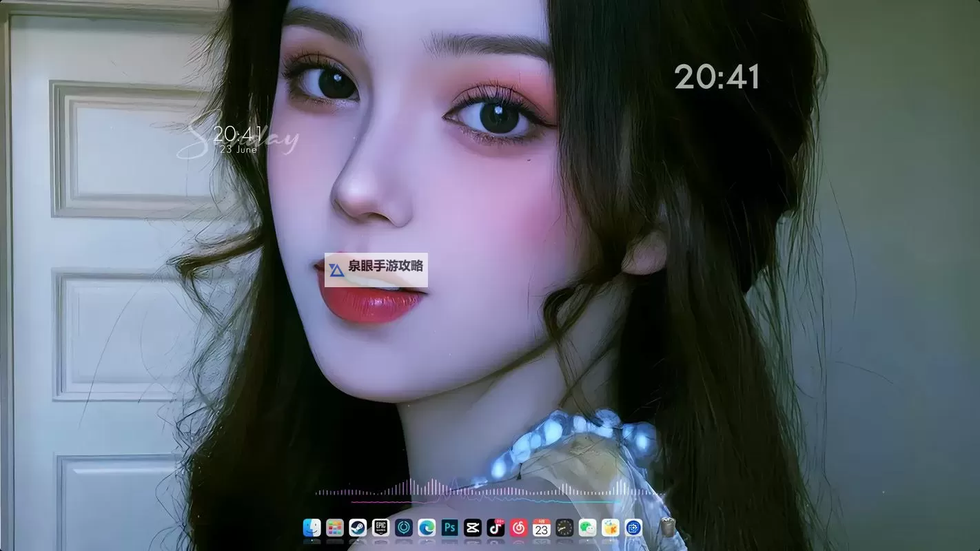
Task: Open Launchpad app grid in dock
Action: (335, 528)
